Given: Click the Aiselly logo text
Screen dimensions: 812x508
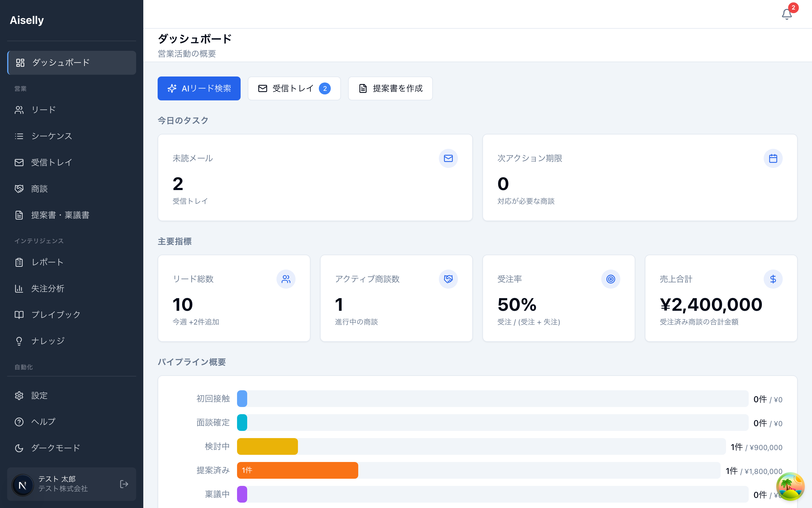Looking at the screenshot, I should [x=27, y=20].
